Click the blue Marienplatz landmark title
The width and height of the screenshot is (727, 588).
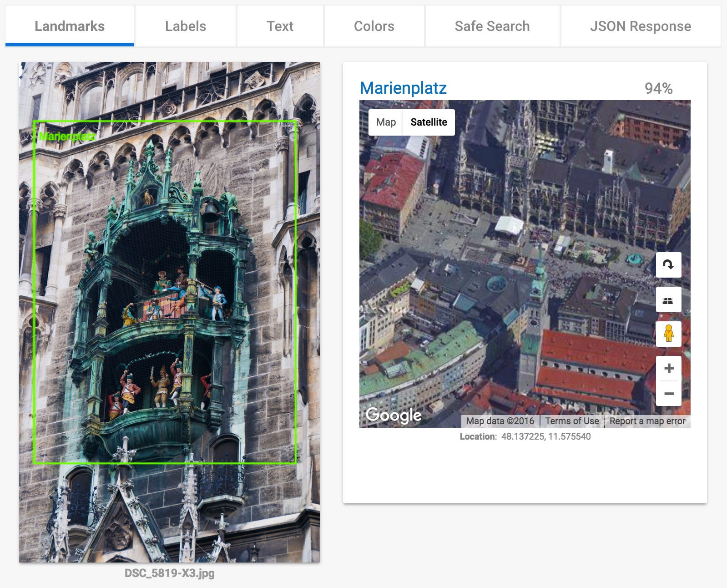point(403,88)
